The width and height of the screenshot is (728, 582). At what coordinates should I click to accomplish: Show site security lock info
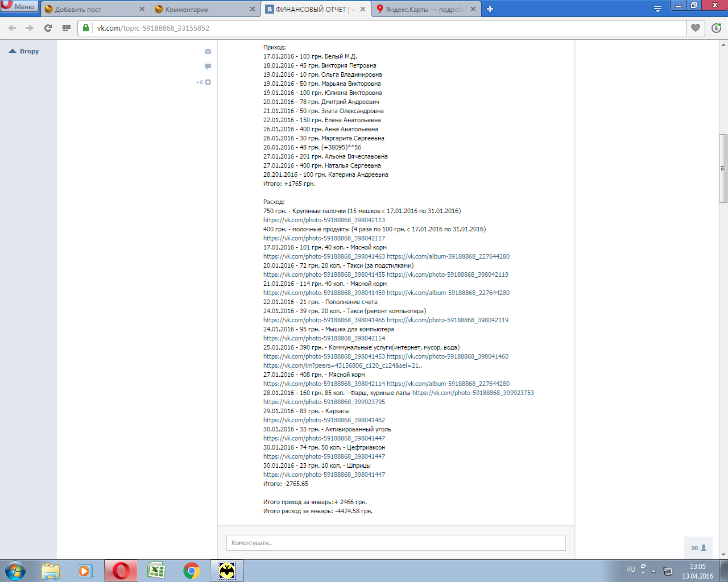tap(86, 28)
